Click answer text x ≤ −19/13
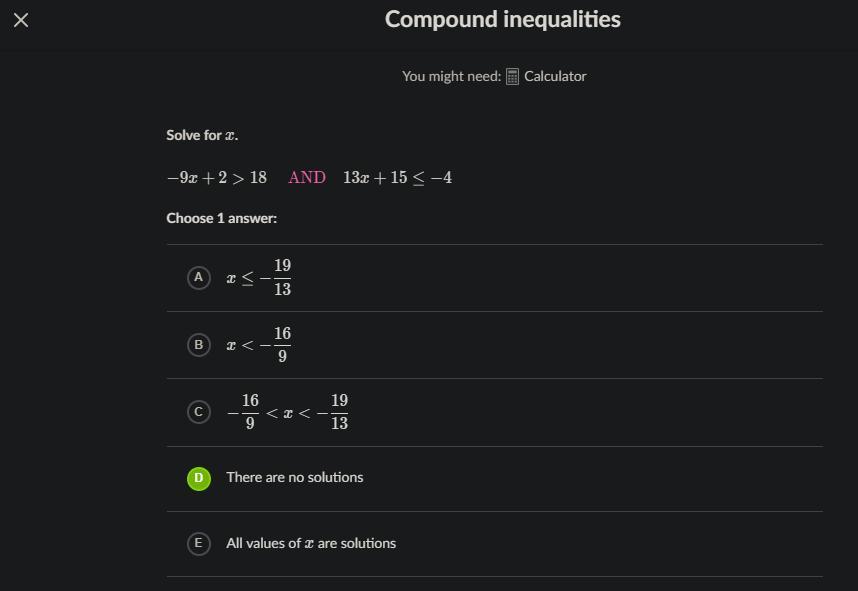The image size is (858, 591). click(259, 278)
